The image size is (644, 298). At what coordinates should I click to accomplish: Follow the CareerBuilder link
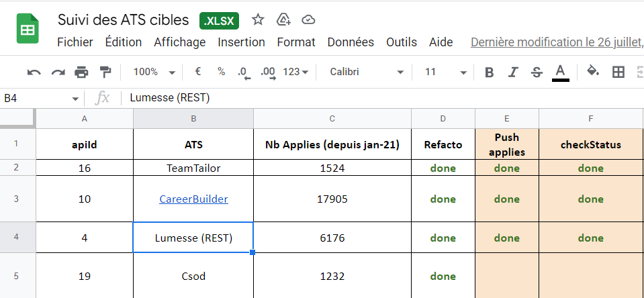click(x=193, y=199)
